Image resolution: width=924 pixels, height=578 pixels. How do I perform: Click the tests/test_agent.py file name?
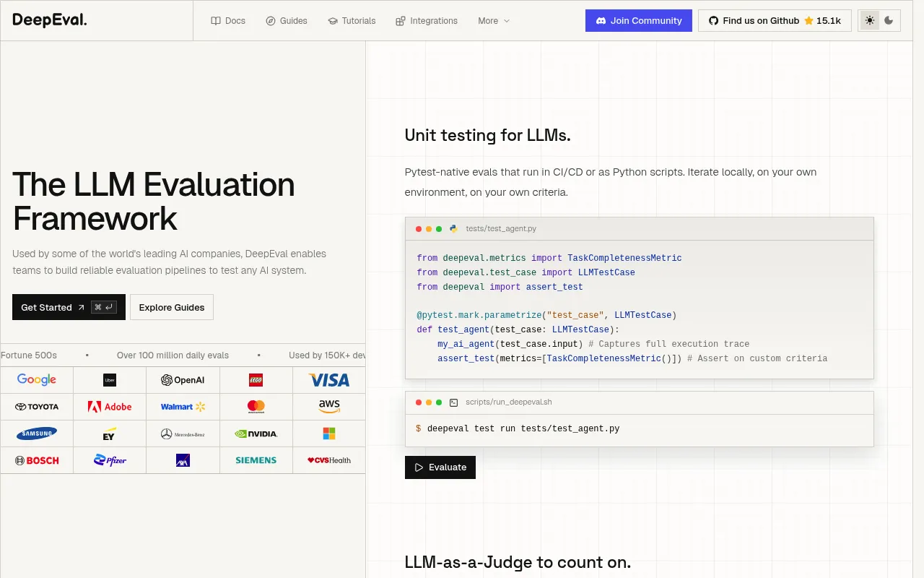[x=501, y=228]
